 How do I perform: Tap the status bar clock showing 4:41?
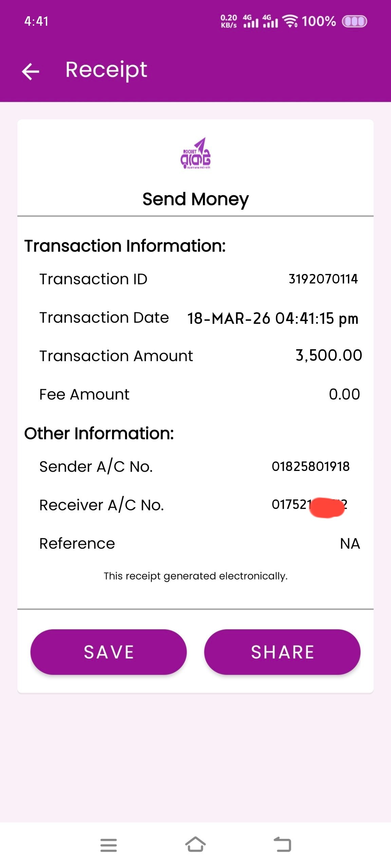pyautogui.click(x=36, y=21)
